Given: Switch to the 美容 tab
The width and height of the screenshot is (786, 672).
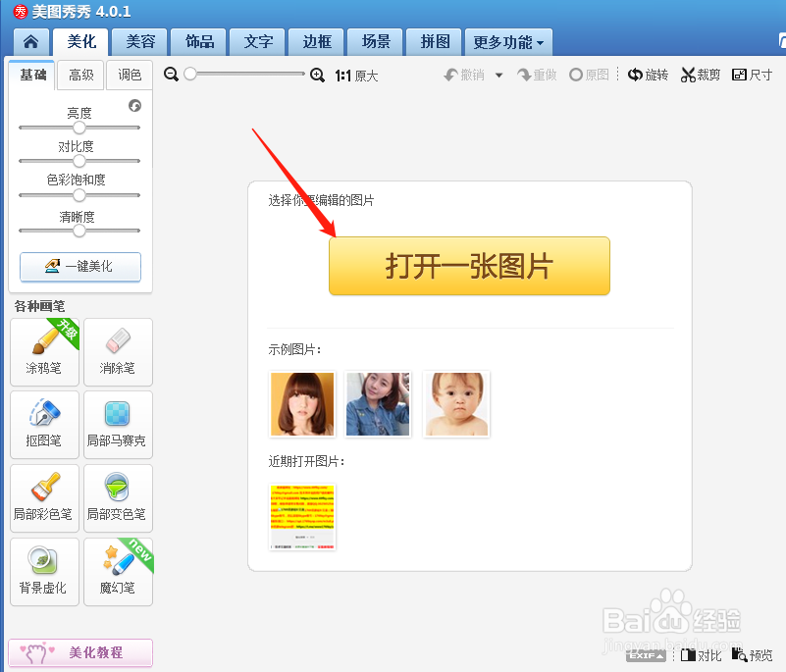Looking at the screenshot, I should click(140, 41).
